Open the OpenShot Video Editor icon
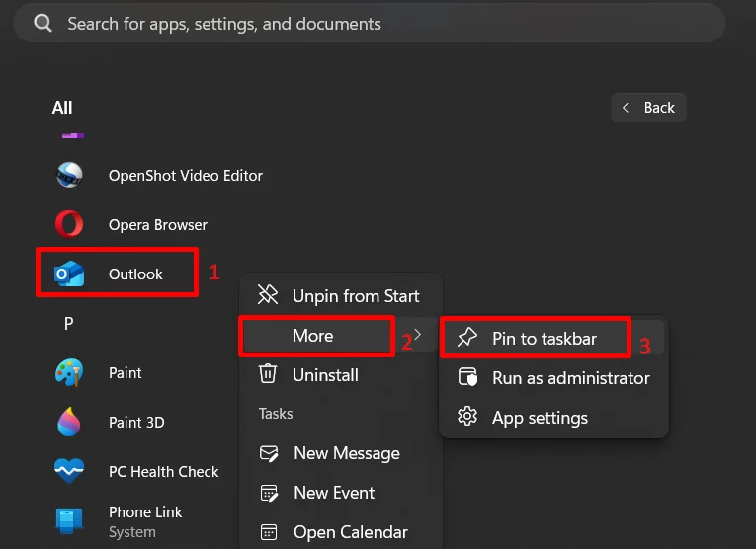Image resolution: width=756 pixels, height=549 pixels. pos(69,175)
